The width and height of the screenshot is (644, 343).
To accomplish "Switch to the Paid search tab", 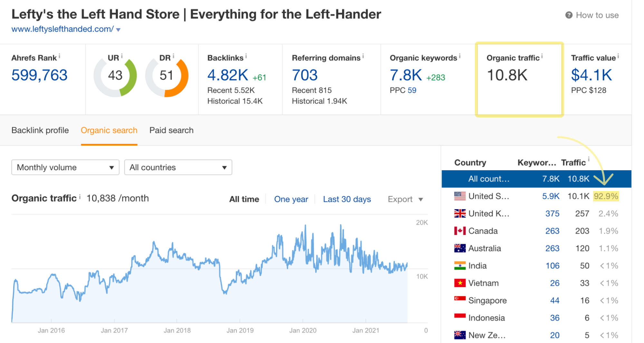I will (171, 130).
